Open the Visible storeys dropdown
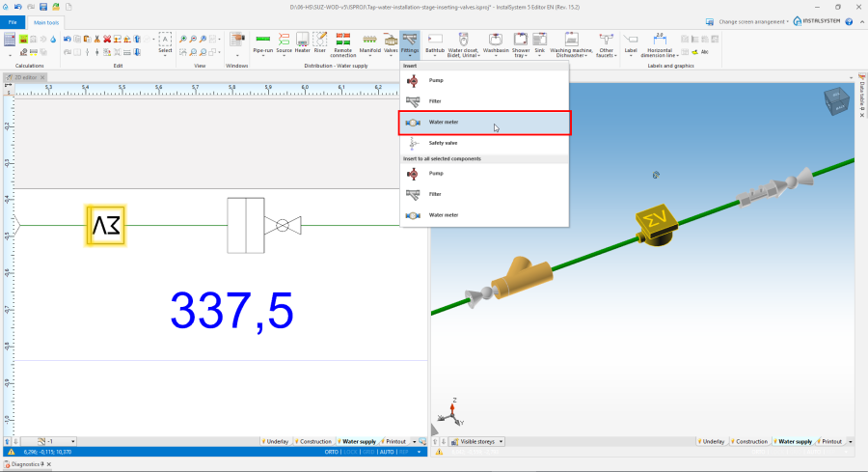The height and width of the screenshot is (472, 868). (478, 441)
